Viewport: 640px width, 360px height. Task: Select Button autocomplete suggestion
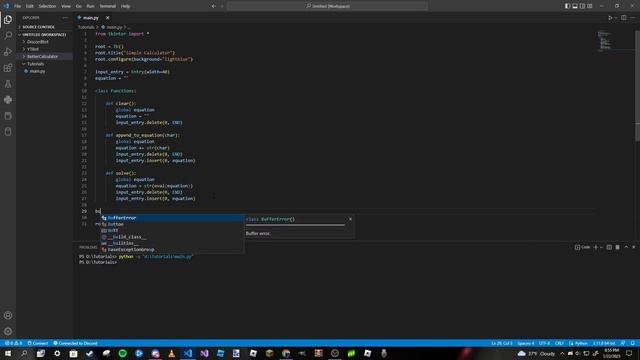[172, 224]
